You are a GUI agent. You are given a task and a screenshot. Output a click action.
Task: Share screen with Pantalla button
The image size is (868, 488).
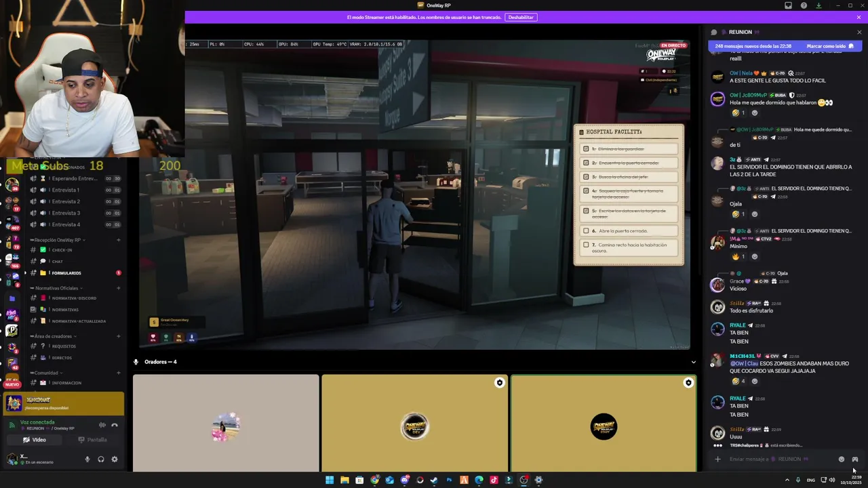point(93,440)
